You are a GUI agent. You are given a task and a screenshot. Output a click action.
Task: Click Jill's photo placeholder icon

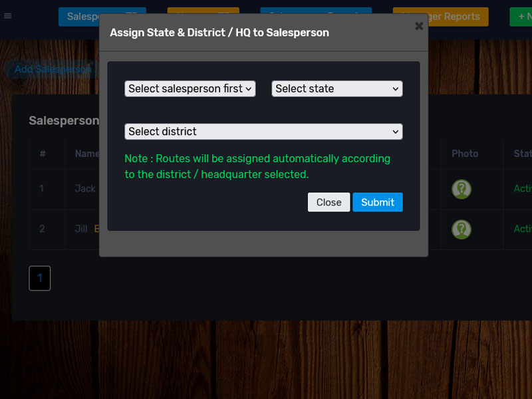pos(461,229)
